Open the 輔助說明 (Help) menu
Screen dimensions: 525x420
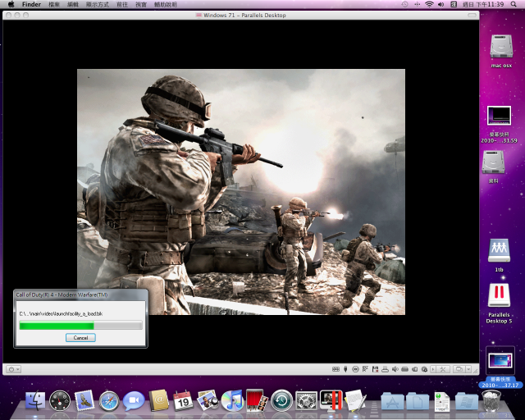(x=166, y=4)
